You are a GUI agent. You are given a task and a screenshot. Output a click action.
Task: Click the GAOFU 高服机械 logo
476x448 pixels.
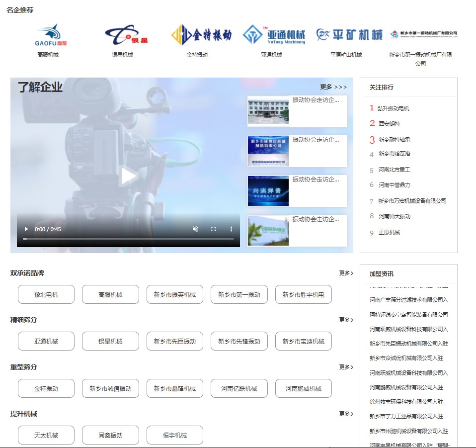tap(48, 34)
